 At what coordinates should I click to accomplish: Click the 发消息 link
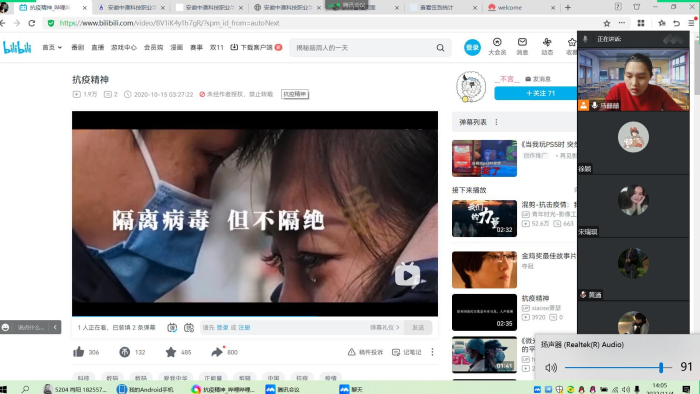[538, 79]
